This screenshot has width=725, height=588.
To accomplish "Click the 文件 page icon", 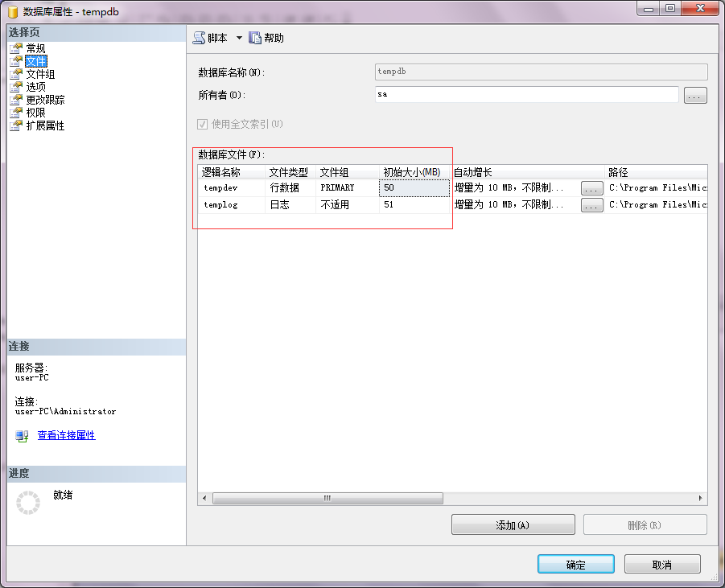I will coord(16,61).
